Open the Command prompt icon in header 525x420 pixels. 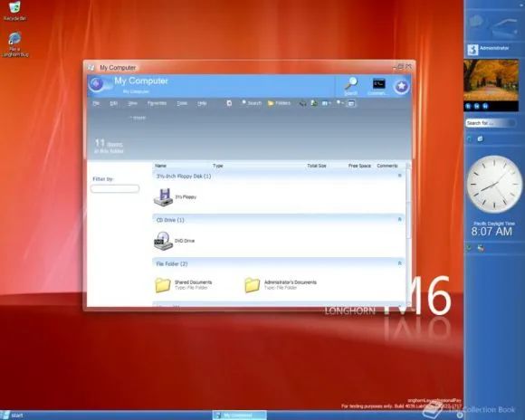tap(378, 86)
